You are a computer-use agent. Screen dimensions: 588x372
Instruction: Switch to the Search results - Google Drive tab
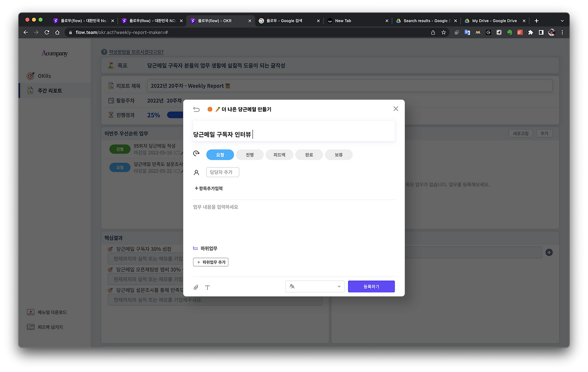pyautogui.click(x=425, y=21)
